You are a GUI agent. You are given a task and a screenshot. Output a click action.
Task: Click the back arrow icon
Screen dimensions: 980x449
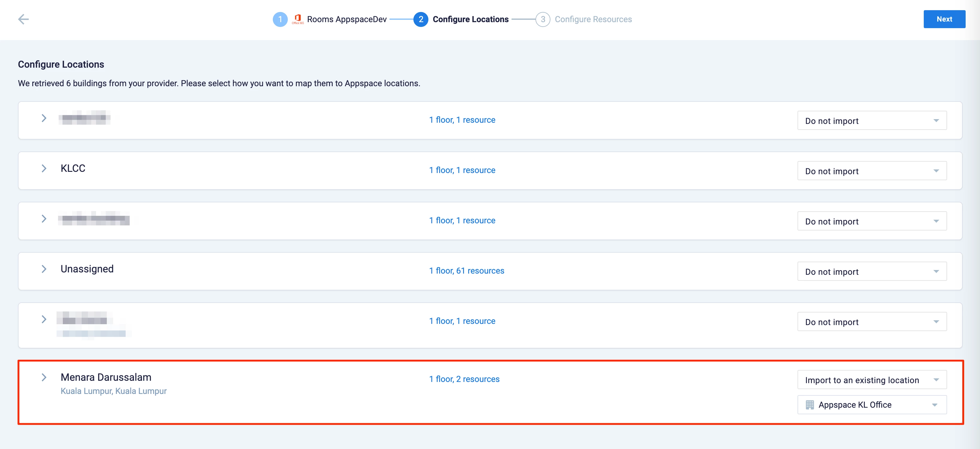click(x=24, y=19)
